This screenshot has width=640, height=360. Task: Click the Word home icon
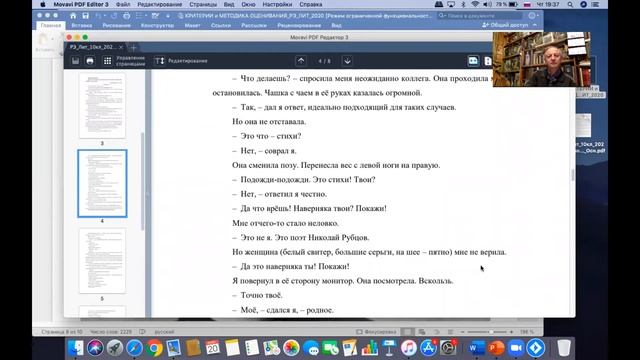(x=73, y=16)
